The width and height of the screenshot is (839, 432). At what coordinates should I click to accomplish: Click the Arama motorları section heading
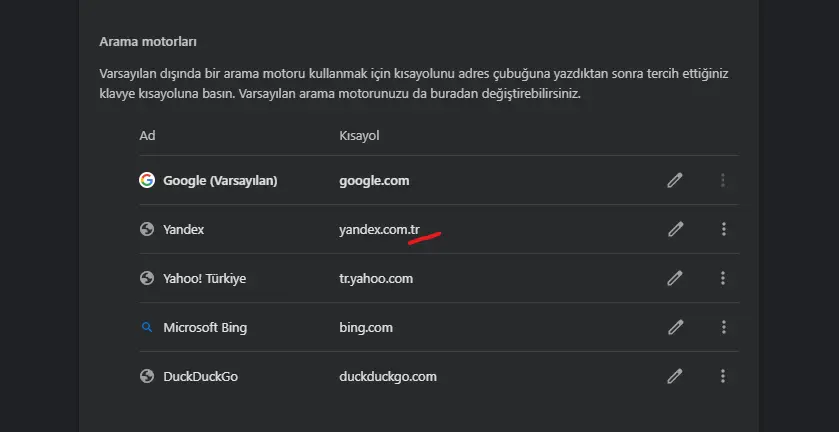point(148,42)
